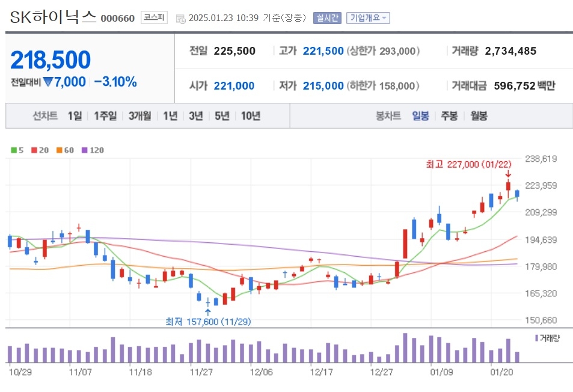Click the purple 거래량 volume legend icon
Viewport: 573px width, 392px height.
pyautogui.click(x=536, y=338)
